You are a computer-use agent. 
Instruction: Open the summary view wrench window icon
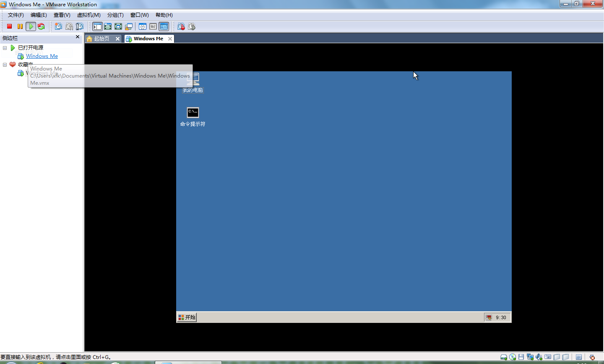pos(143,26)
